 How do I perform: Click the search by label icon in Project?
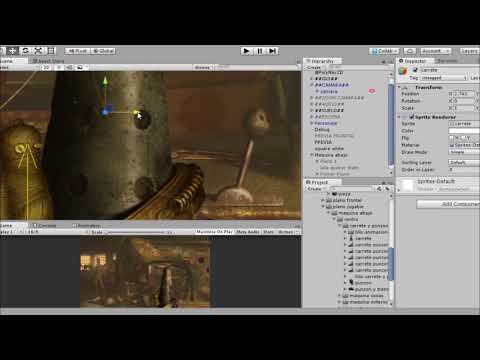click(x=387, y=189)
